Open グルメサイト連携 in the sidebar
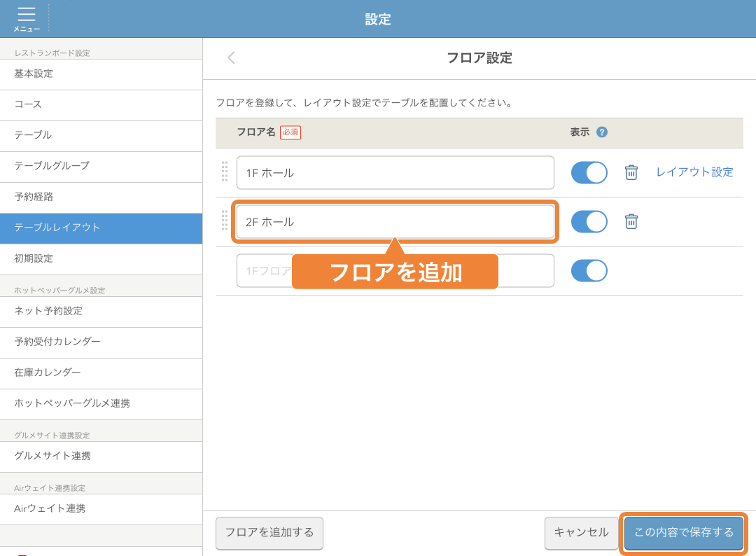This screenshot has width=756, height=556. click(x=101, y=457)
